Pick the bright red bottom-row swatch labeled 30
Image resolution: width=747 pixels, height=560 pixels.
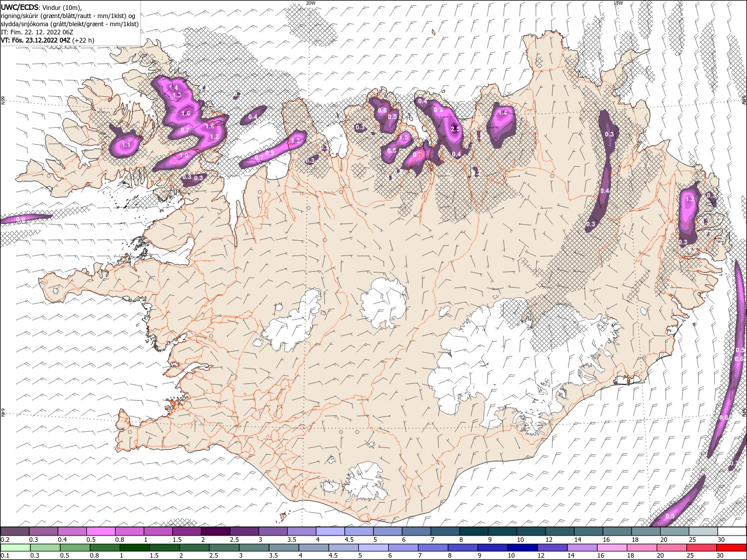(x=732, y=548)
